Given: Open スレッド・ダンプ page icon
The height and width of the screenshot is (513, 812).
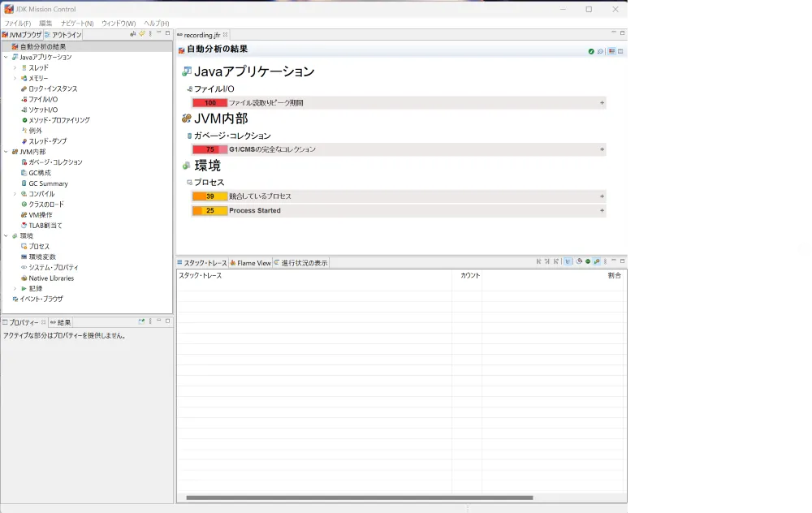Looking at the screenshot, I should (x=24, y=141).
